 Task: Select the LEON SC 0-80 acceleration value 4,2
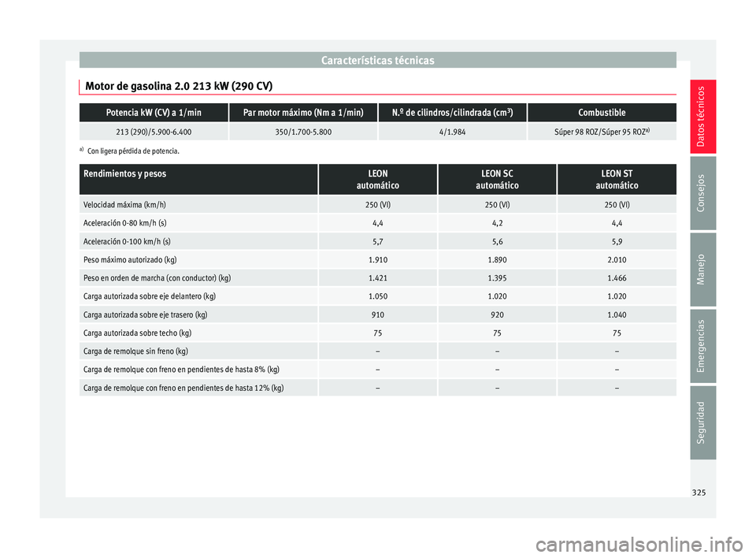[x=497, y=223]
